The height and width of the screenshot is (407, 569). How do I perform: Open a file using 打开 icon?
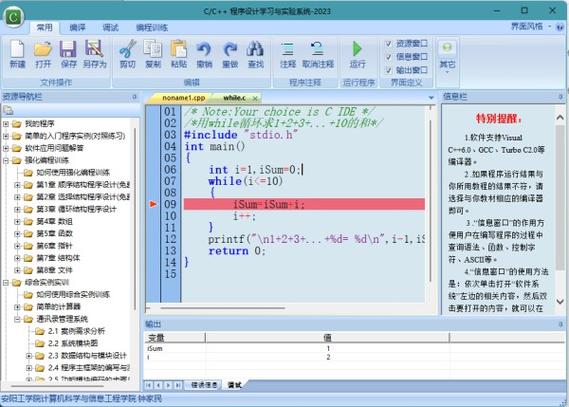(43, 54)
